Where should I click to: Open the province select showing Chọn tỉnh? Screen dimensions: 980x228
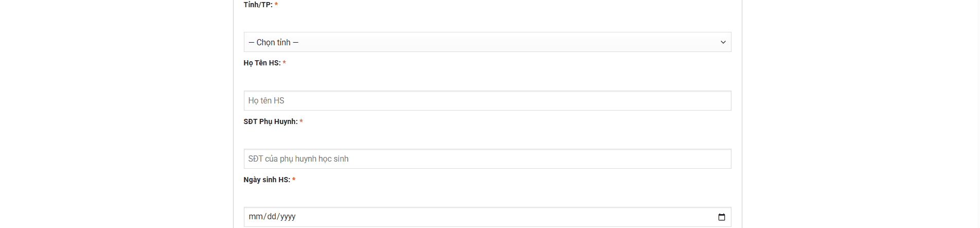point(487,42)
